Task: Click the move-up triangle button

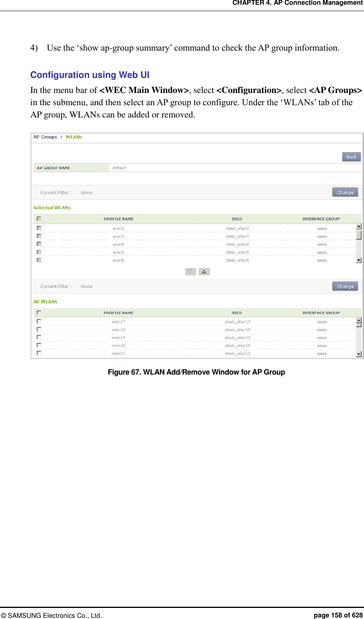Action: 204,272
